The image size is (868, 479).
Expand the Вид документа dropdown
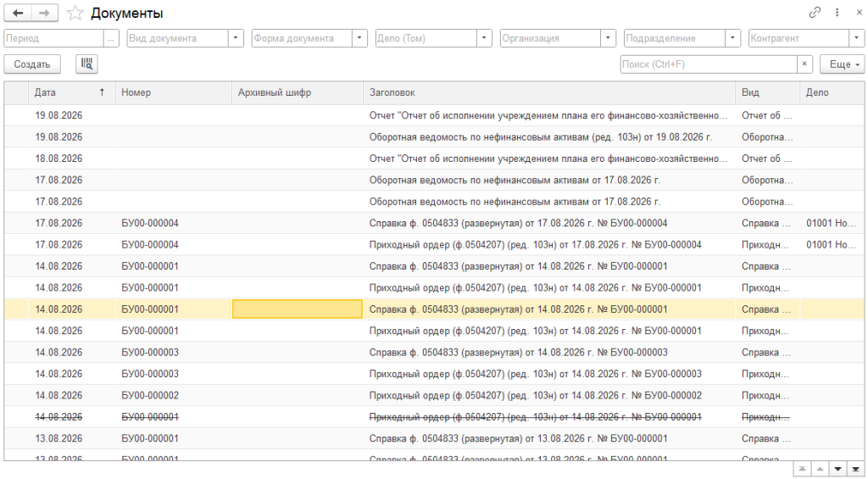pos(236,38)
